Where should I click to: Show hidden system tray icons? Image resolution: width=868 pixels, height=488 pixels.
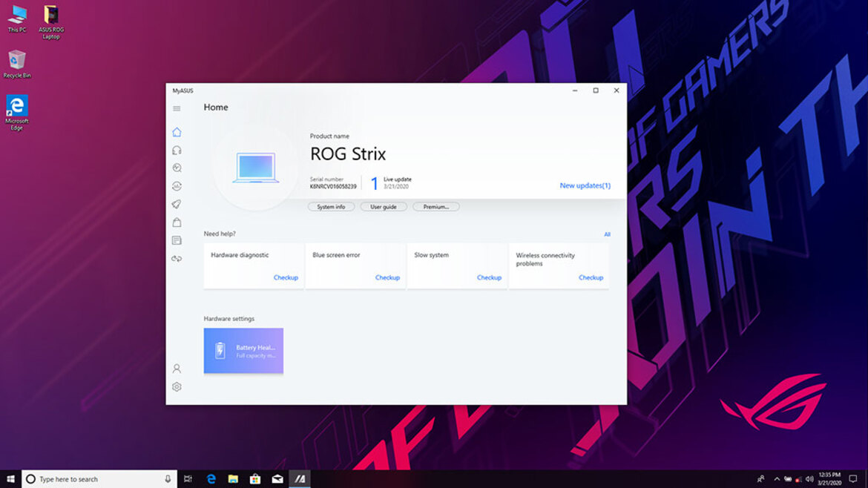click(777, 479)
